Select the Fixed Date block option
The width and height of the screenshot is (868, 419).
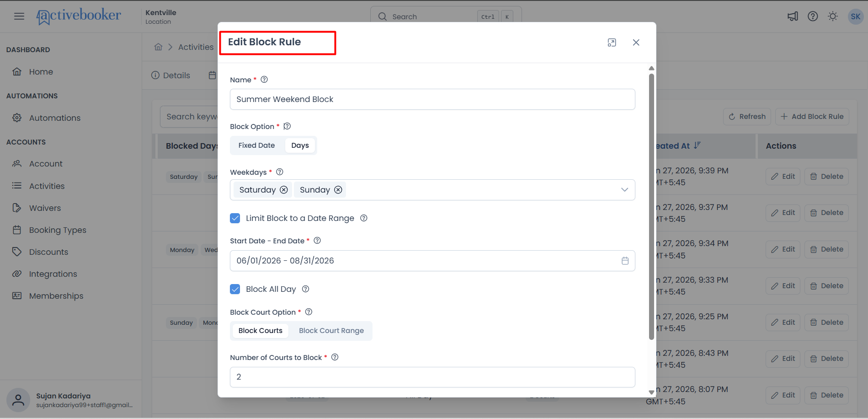256,145
